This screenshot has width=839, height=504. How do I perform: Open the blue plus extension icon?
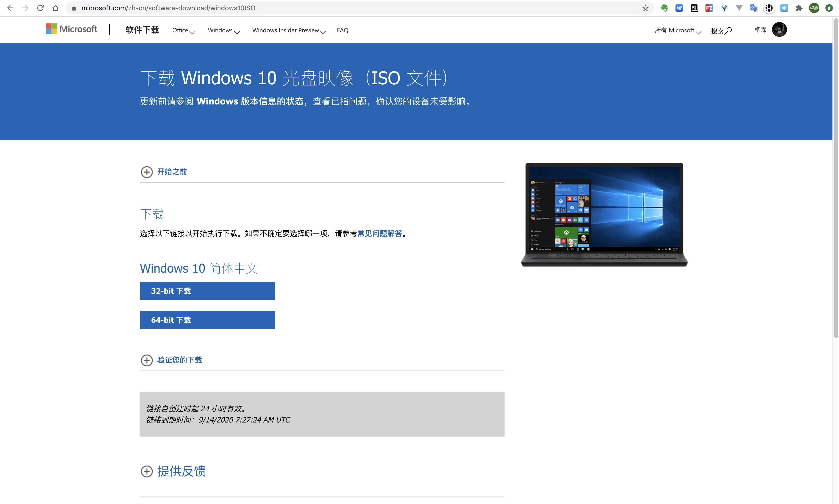coord(784,8)
